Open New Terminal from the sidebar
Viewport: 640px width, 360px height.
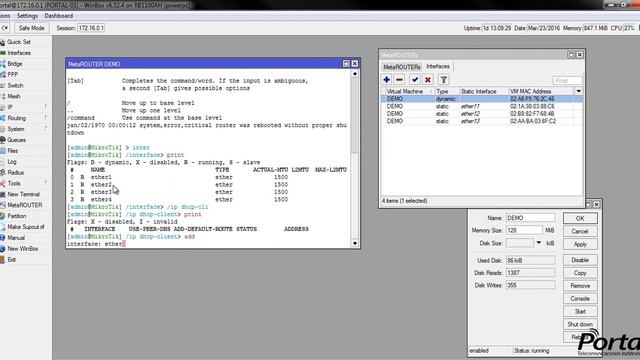(23, 194)
